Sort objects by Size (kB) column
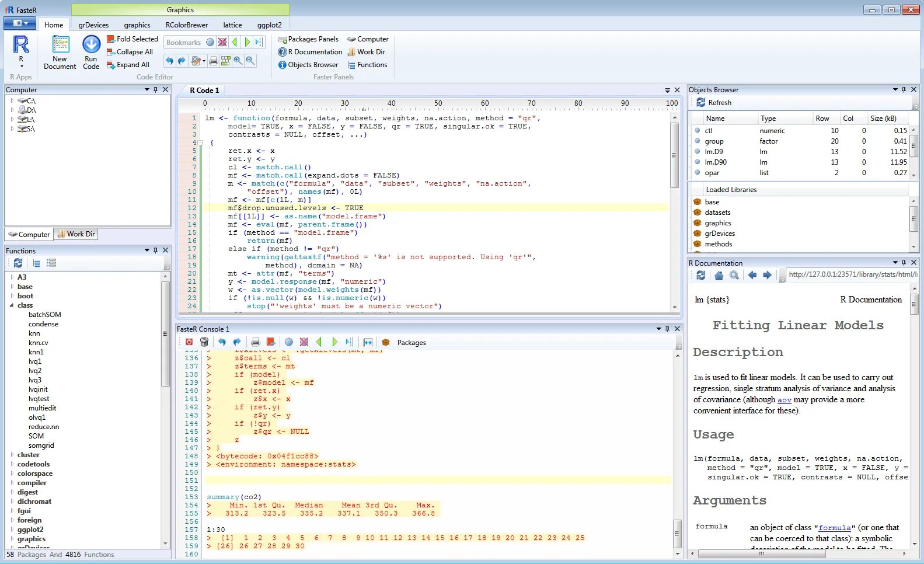 click(x=883, y=119)
